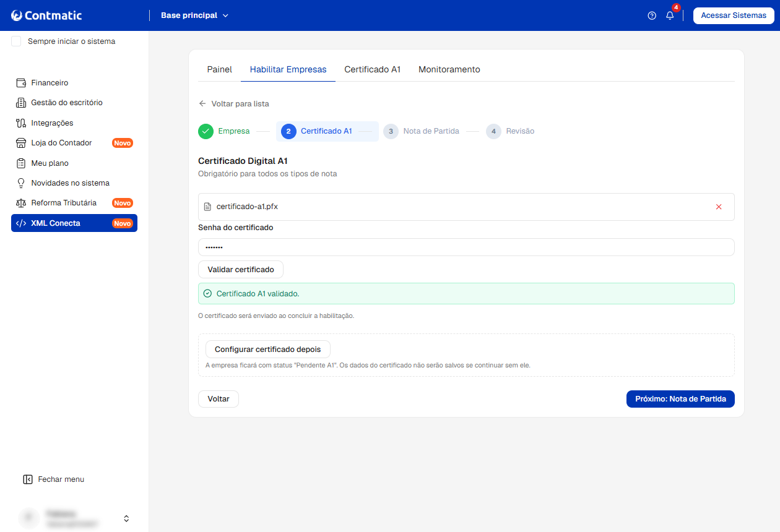The height and width of the screenshot is (532, 780).
Task: Select the Habilitar Empresas tab
Action: [x=288, y=69]
